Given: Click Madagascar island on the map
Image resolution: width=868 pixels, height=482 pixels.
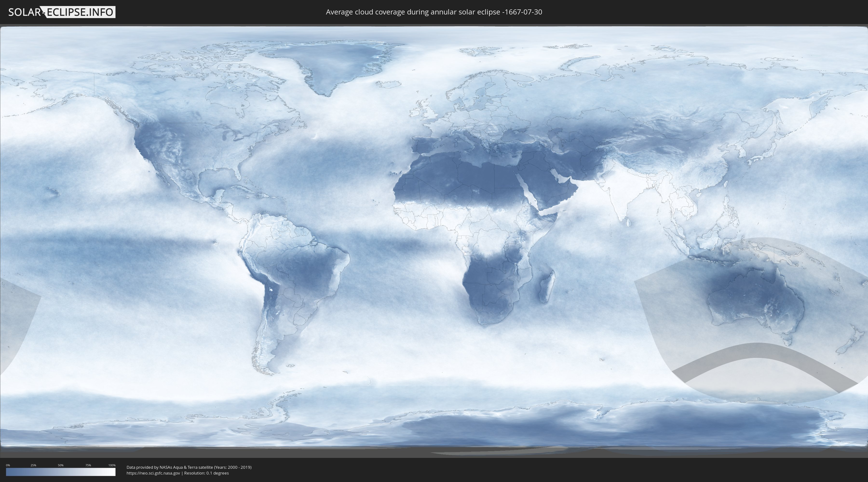Looking at the screenshot, I should point(547,286).
